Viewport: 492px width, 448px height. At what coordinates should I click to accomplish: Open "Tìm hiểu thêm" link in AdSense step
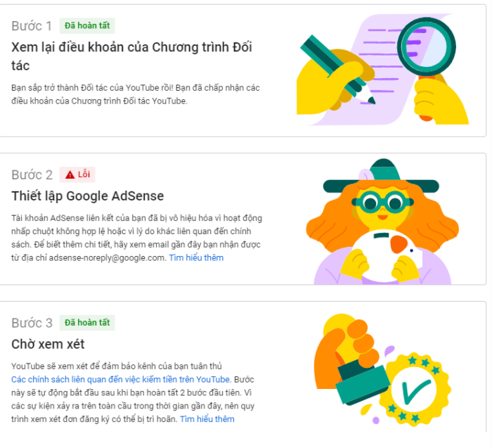pyautogui.click(x=196, y=257)
